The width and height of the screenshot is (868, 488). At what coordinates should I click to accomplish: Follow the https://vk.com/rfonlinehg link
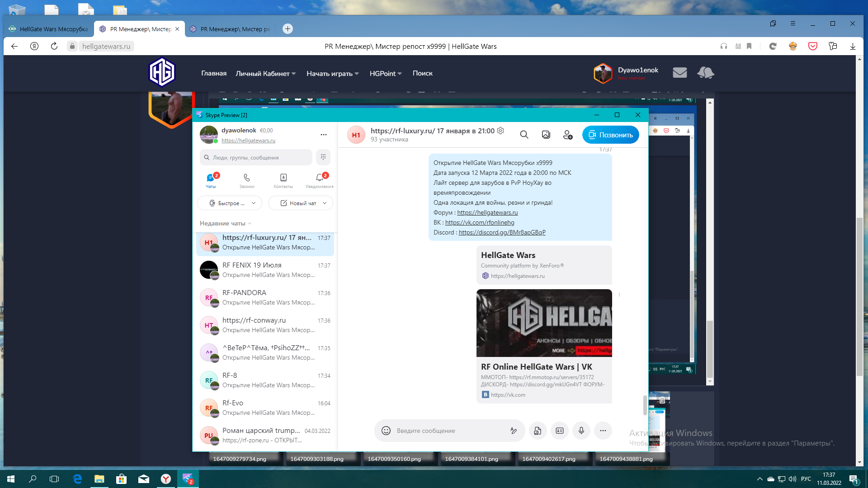click(480, 222)
